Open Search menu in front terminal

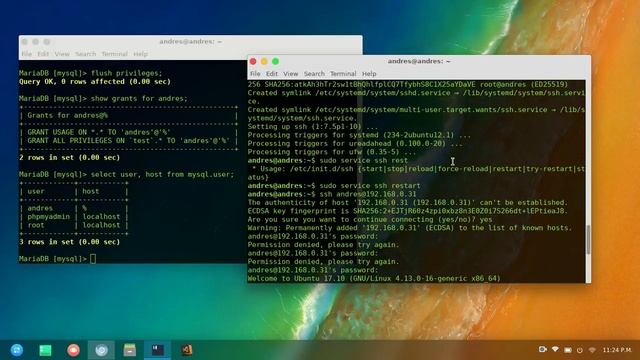[314, 74]
